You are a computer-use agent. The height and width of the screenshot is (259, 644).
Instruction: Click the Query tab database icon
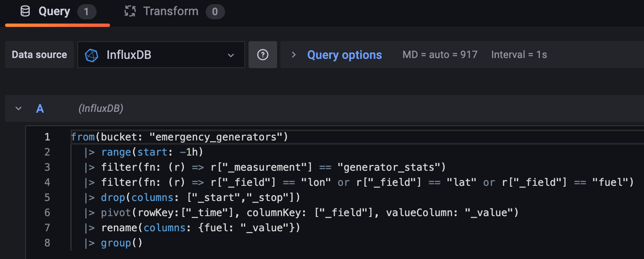[x=25, y=11]
